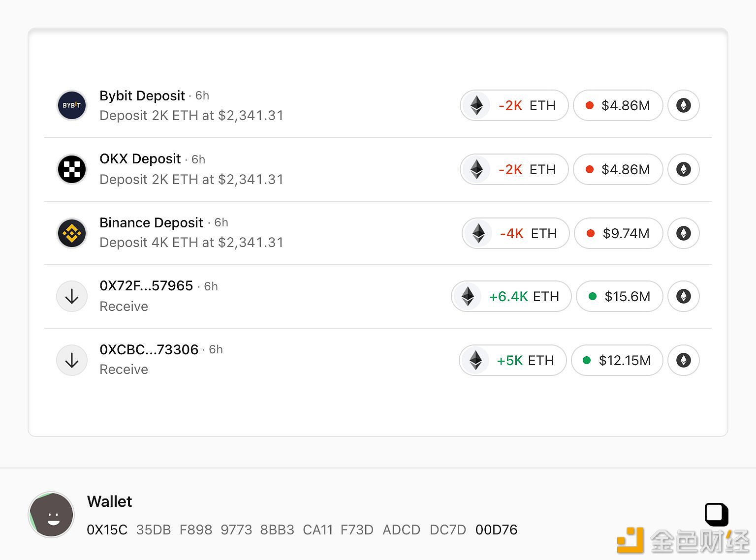The width and height of the screenshot is (756, 560).
Task: Open Ethereum chain icon in 0XCBC...73306 row
Action: 684,360
